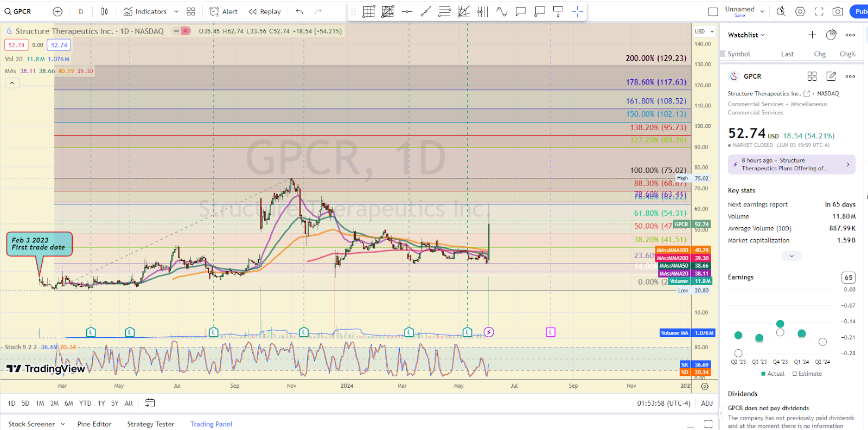This screenshot has width=868, height=430.
Task: Select the YTD time range
Action: tap(85, 403)
